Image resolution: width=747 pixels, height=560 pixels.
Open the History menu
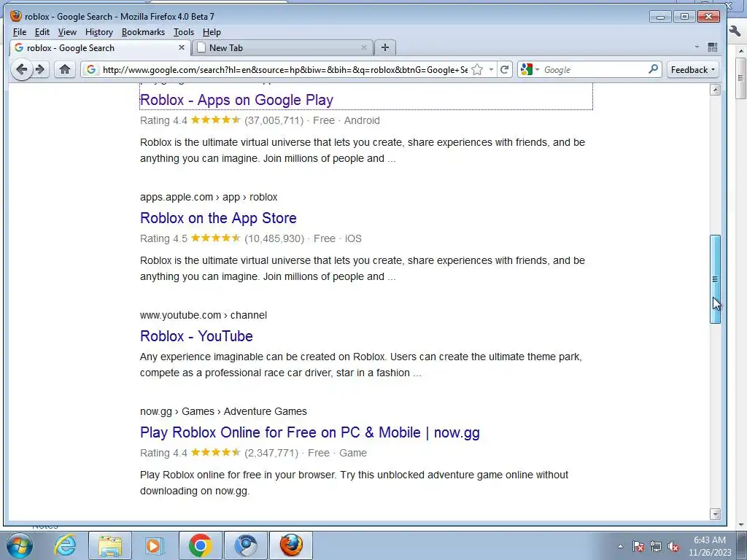(99, 32)
